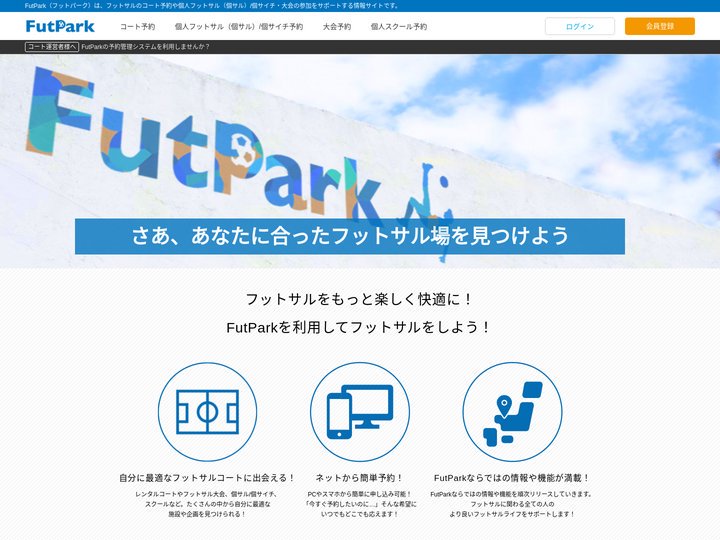Viewport: 720px width, 540px height.
Task: Click heading 自分に最適なフットサルコートに出会える！
Action: (207, 478)
